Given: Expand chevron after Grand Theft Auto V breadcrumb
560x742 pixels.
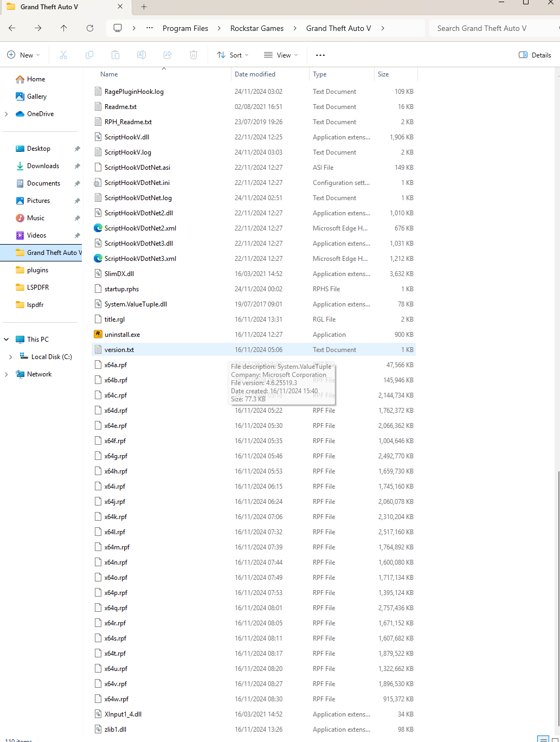Looking at the screenshot, I should [383, 28].
